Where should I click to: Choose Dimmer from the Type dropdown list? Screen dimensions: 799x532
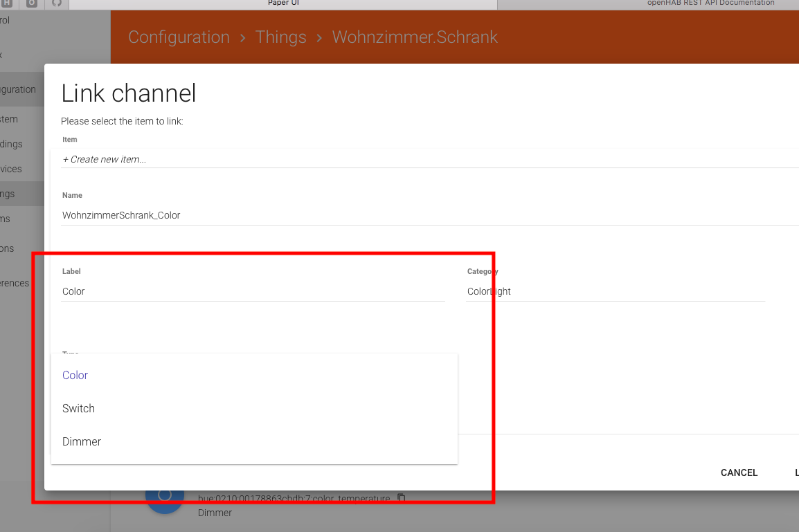click(254, 441)
